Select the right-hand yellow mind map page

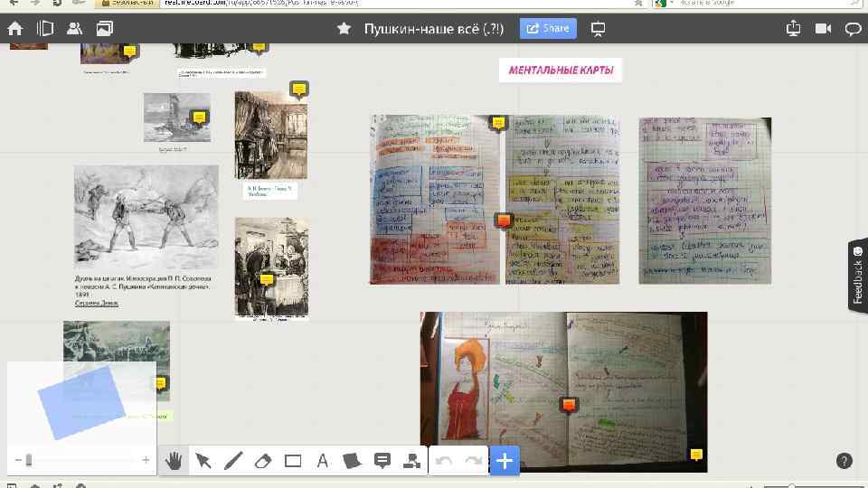pyautogui.click(x=562, y=200)
